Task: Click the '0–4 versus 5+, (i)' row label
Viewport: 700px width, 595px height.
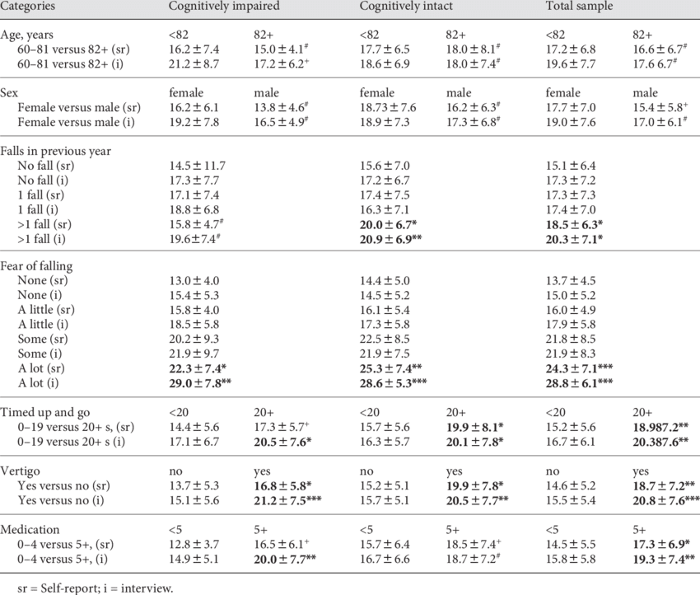Action: (x=63, y=560)
